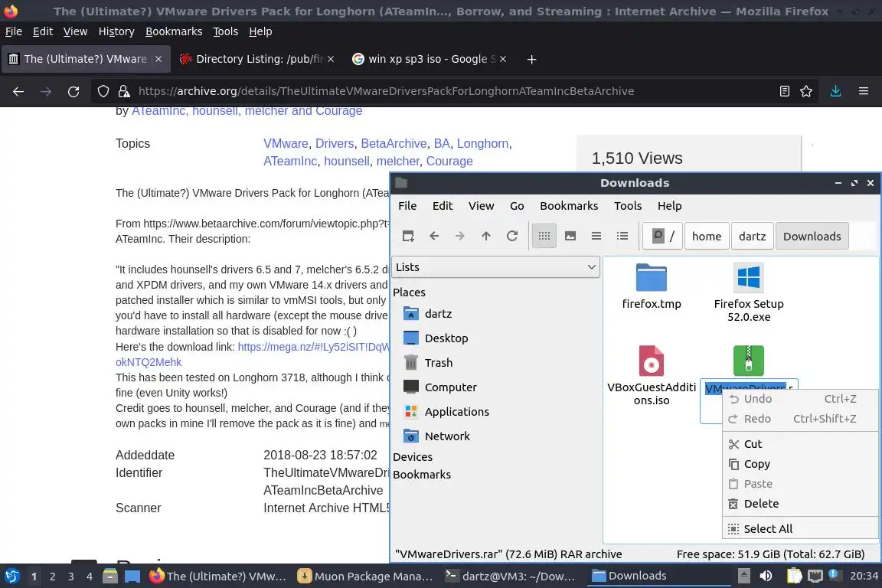Choose Select All from context menu
The width and height of the screenshot is (882, 588).
pyautogui.click(x=800, y=529)
